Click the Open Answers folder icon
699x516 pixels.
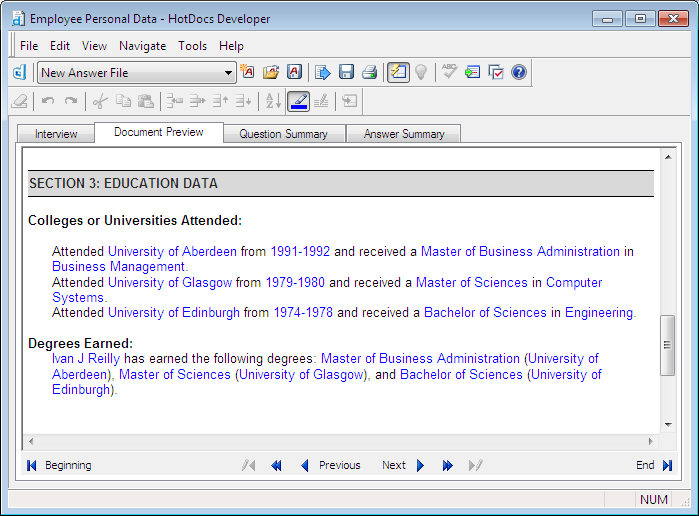point(271,72)
